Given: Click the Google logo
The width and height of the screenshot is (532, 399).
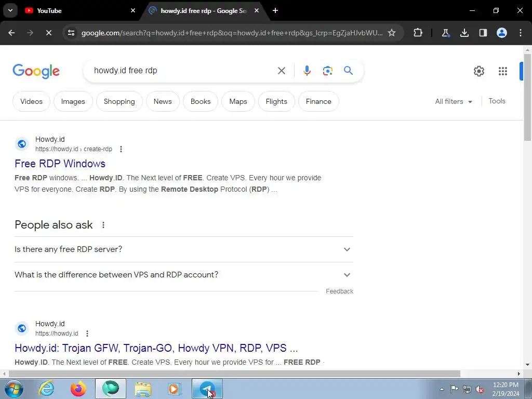Looking at the screenshot, I should [x=36, y=71].
